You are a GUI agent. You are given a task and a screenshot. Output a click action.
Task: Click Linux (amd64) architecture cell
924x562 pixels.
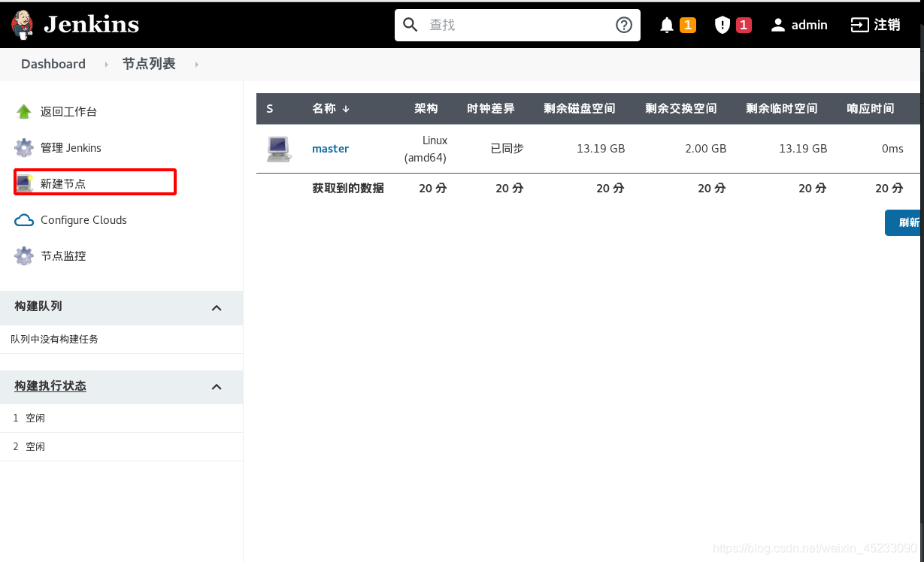coord(426,149)
